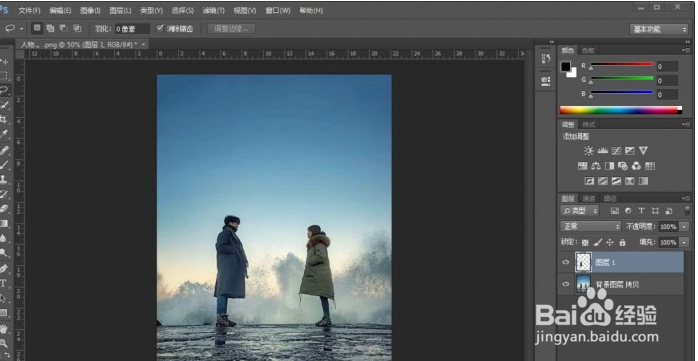698x361 pixels.
Task: Add an Exposure adjustment
Action: (x=629, y=151)
